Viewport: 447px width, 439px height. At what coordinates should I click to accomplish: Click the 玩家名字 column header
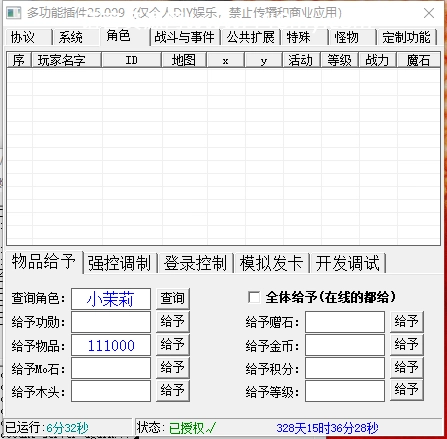click(x=66, y=61)
